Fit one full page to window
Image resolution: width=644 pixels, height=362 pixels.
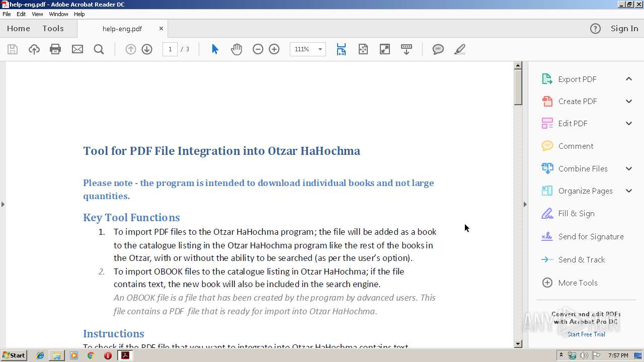click(363, 49)
